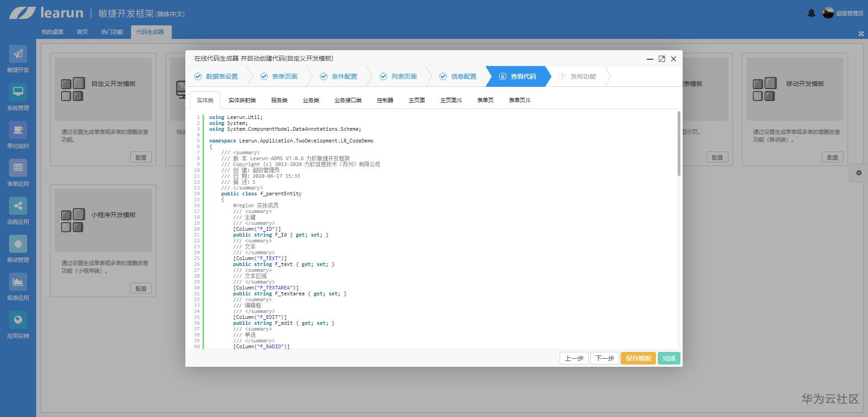Image resolution: width=868 pixels, height=417 pixels.
Task: Open the 系统管理 monitor icon
Action: (18, 92)
